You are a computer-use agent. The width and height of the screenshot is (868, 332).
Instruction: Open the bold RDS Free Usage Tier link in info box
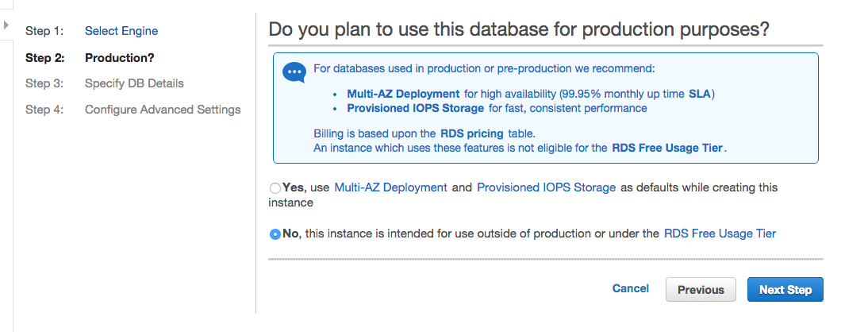(x=667, y=148)
